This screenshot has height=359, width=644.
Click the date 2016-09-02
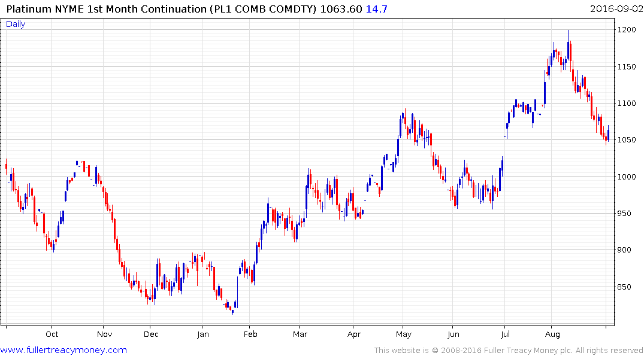click(x=616, y=9)
